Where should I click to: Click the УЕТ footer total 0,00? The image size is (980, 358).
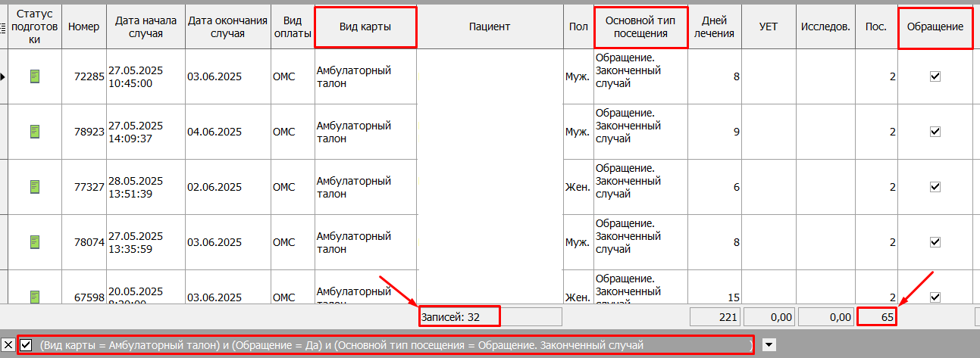(x=769, y=317)
